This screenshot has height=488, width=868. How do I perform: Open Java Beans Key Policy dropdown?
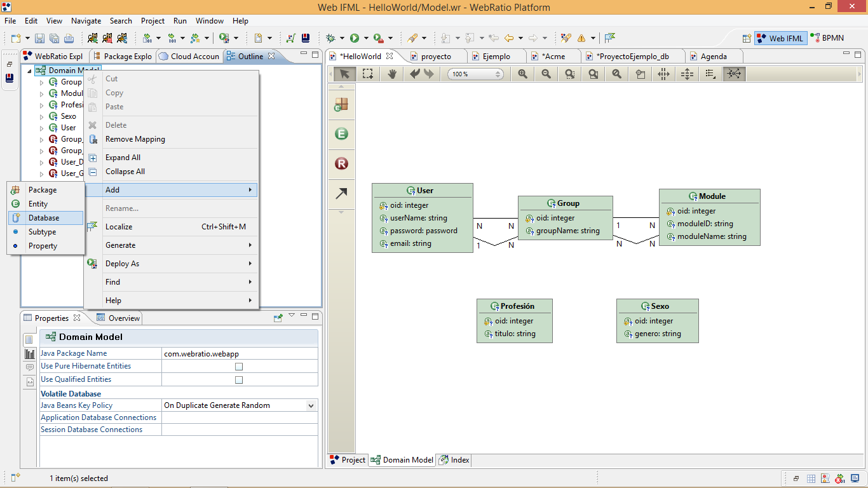pos(311,405)
